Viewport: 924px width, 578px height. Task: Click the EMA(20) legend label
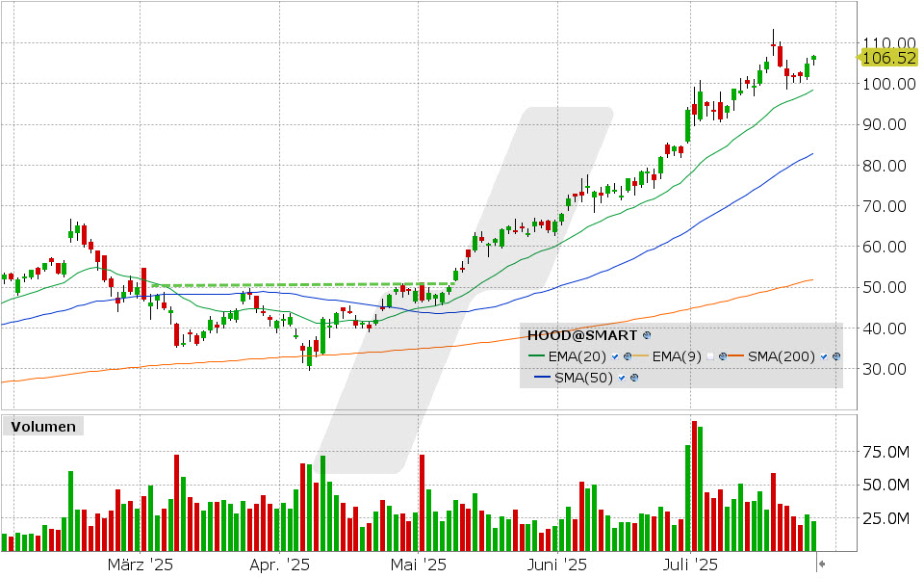point(577,356)
